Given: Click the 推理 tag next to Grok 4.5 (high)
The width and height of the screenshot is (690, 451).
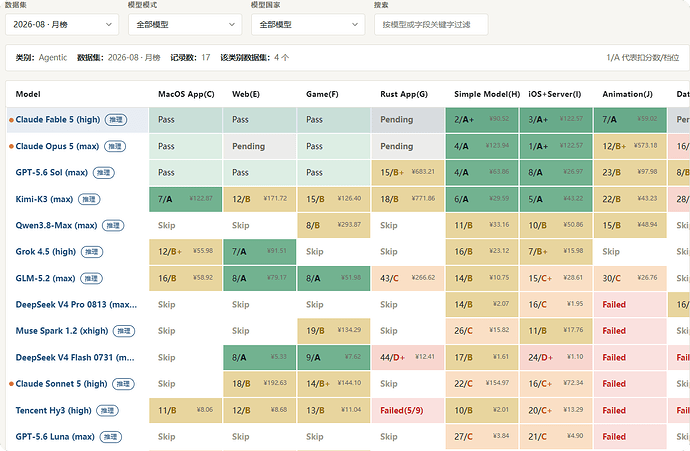Looking at the screenshot, I should [x=92, y=252].
